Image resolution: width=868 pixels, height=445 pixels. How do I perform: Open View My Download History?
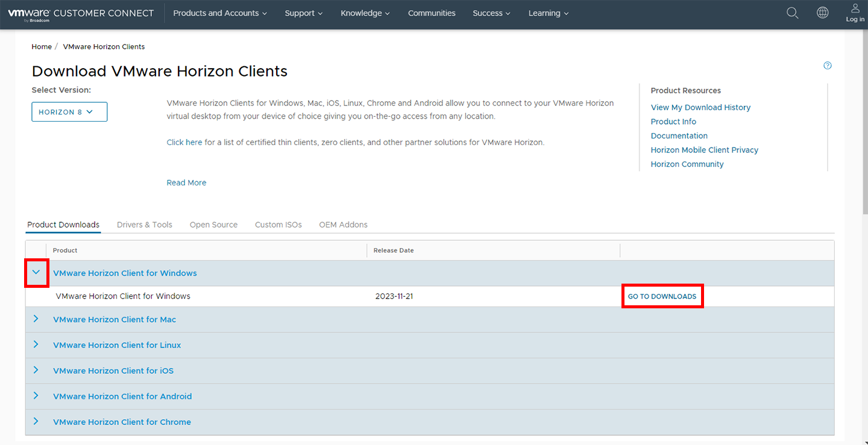point(700,107)
